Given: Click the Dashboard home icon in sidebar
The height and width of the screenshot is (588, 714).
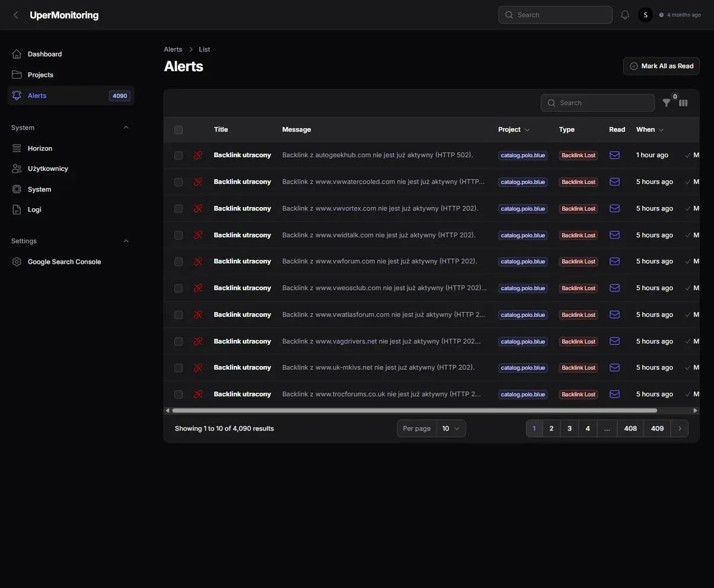Looking at the screenshot, I should 17,54.
